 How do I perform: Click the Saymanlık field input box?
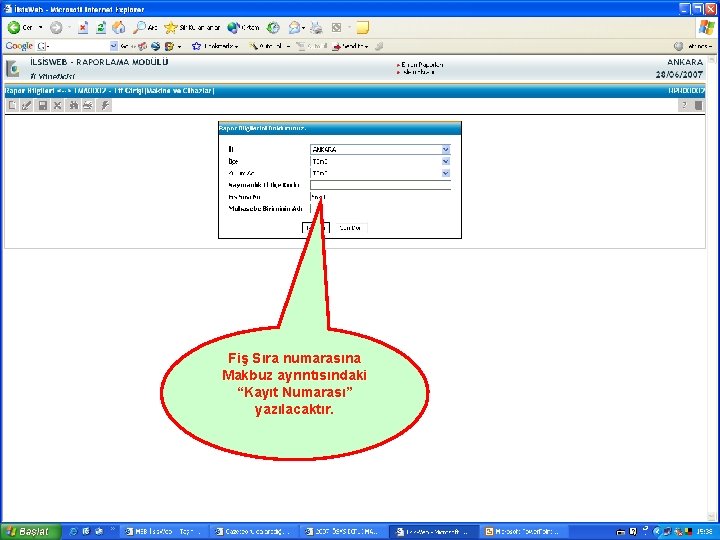click(x=380, y=185)
